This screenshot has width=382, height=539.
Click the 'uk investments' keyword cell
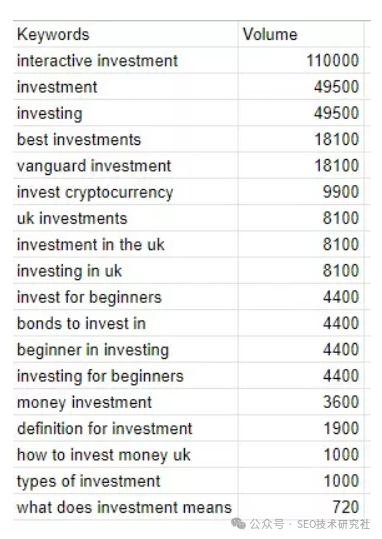coord(125,218)
